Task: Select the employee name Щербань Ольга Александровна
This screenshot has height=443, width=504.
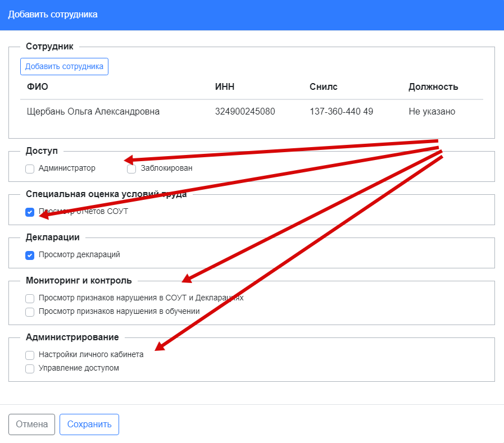Action: click(x=93, y=112)
